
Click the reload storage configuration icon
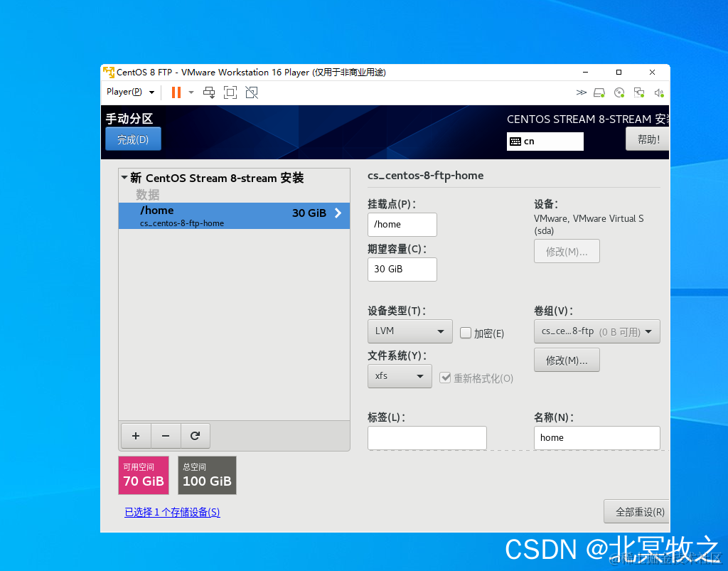pyautogui.click(x=195, y=436)
